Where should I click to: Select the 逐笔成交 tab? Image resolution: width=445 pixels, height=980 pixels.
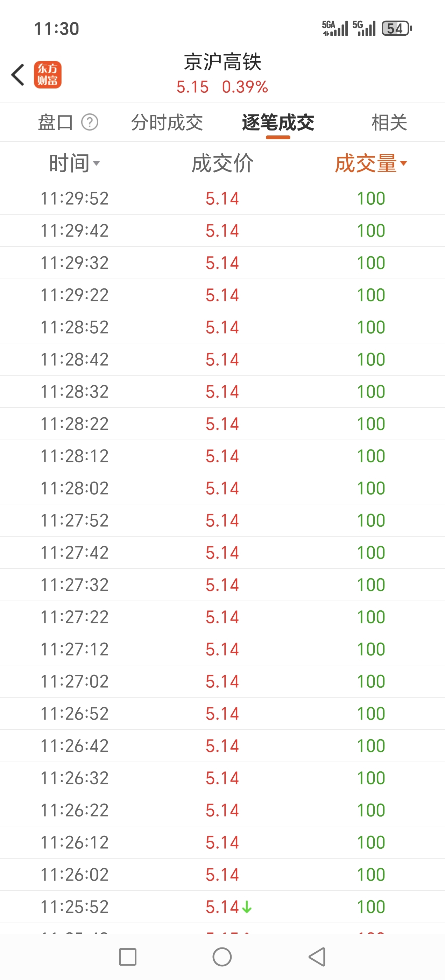point(278,122)
